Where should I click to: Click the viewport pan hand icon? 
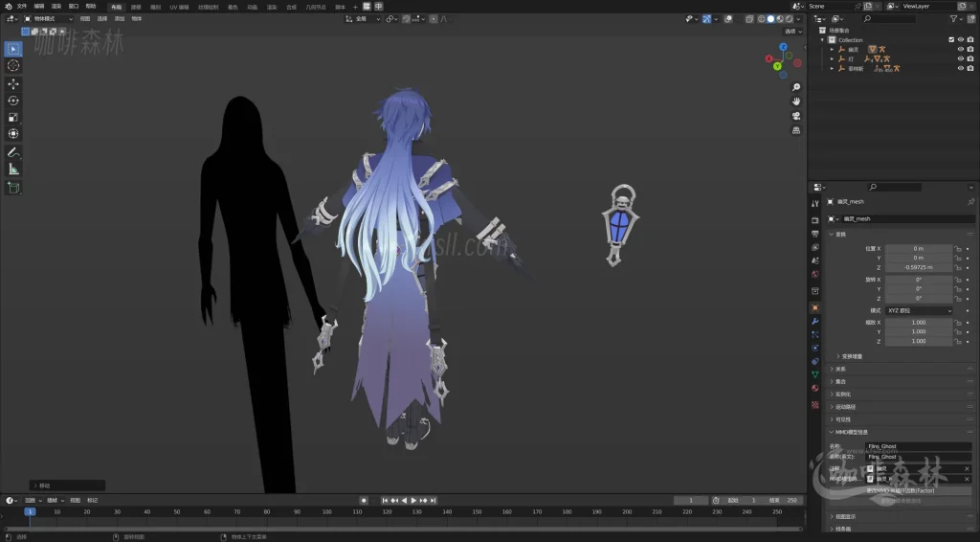[796, 102]
